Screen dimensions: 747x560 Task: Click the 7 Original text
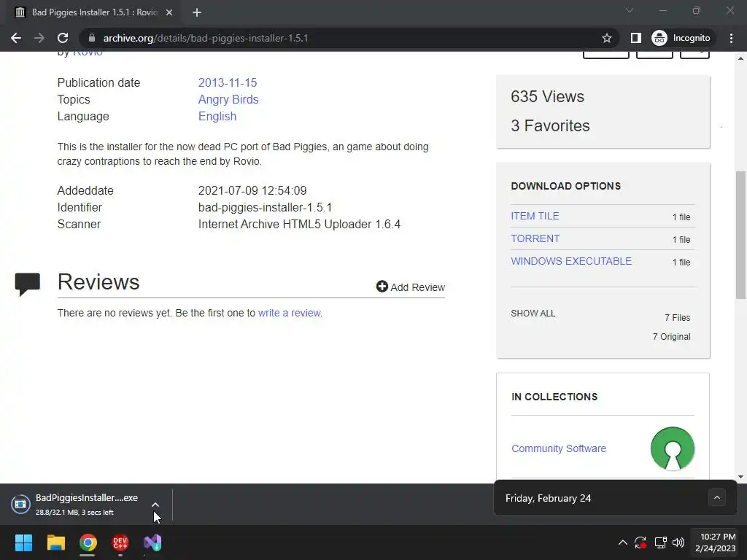(x=671, y=337)
